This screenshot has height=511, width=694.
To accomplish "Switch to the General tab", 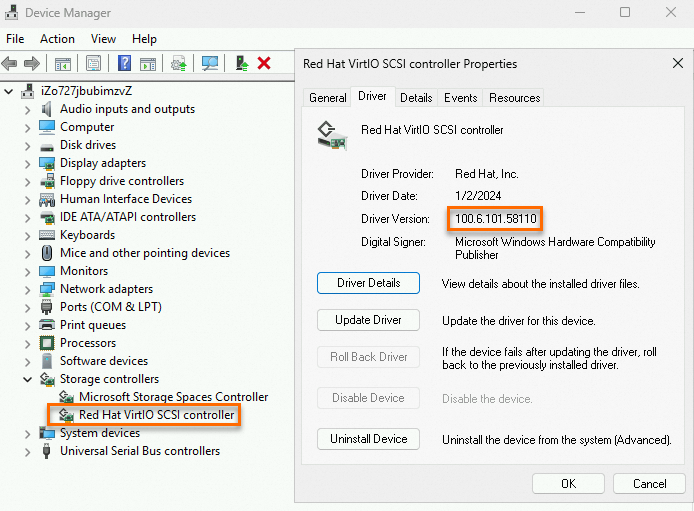I will (x=328, y=98).
